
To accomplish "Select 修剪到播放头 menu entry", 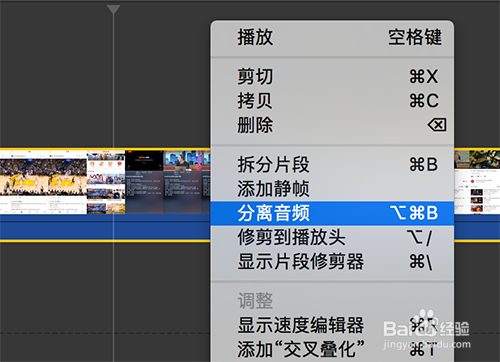I will pos(332,237).
